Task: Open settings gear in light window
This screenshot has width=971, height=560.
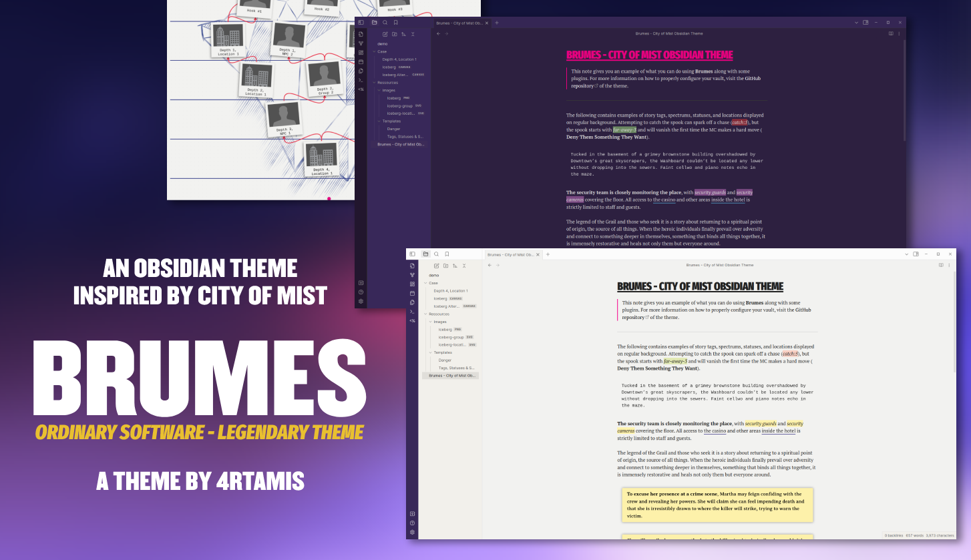Action: tap(412, 533)
